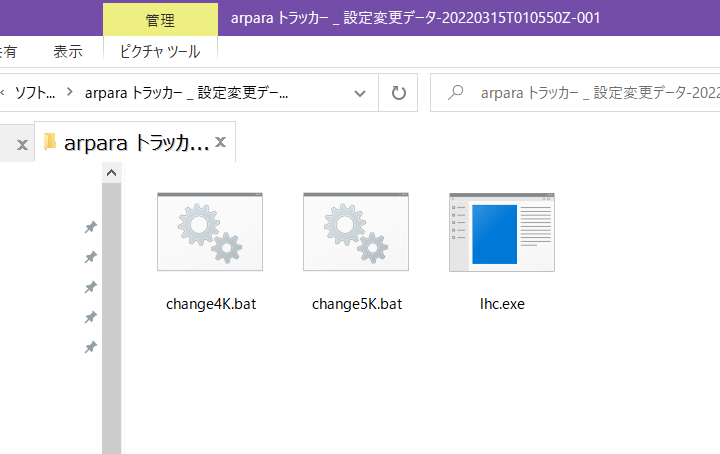This screenshot has height=454, width=720.
Task: Open the 管理 contextual ribbon tab
Action: pyautogui.click(x=160, y=20)
